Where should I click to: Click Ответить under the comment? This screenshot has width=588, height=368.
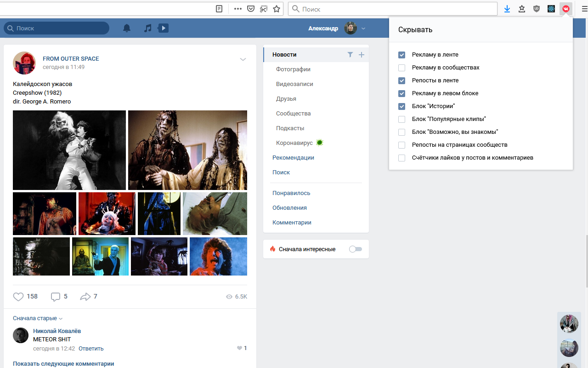click(x=91, y=349)
